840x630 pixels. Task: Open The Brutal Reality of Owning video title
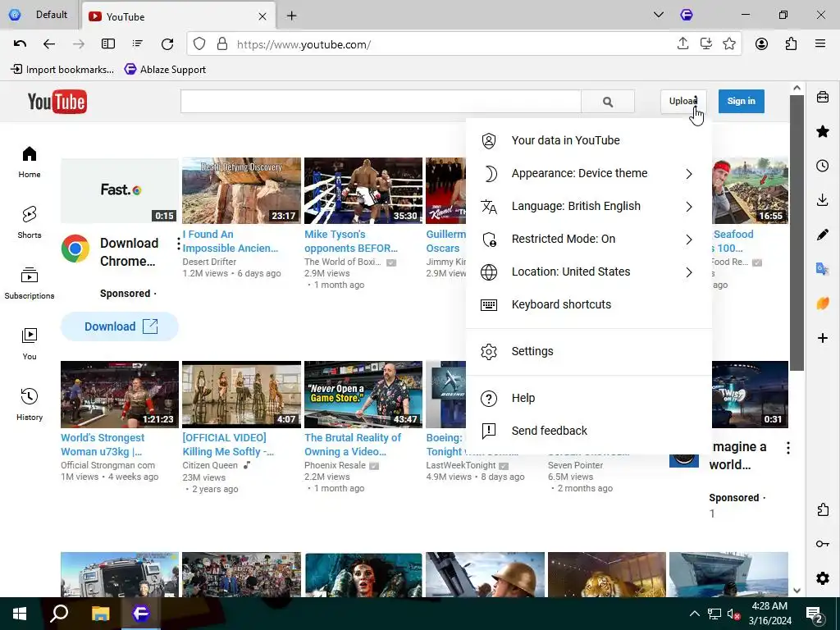pyautogui.click(x=353, y=445)
